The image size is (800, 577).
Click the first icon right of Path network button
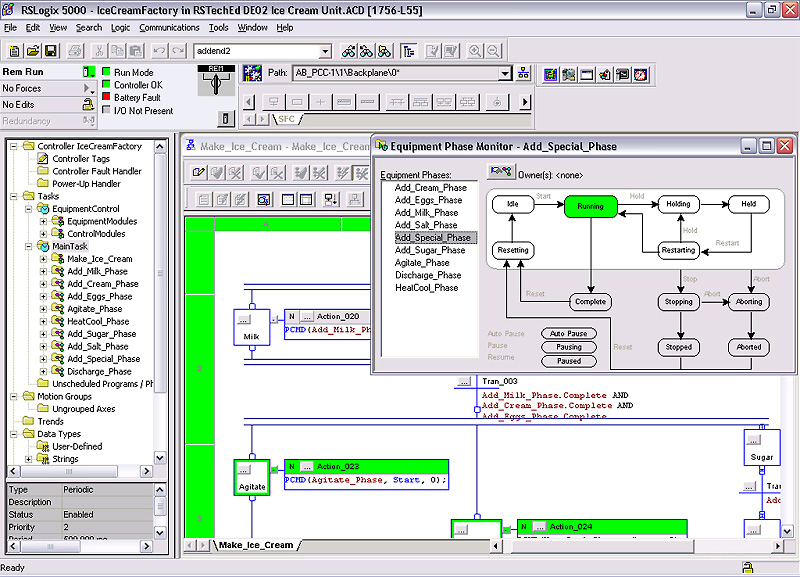point(550,74)
